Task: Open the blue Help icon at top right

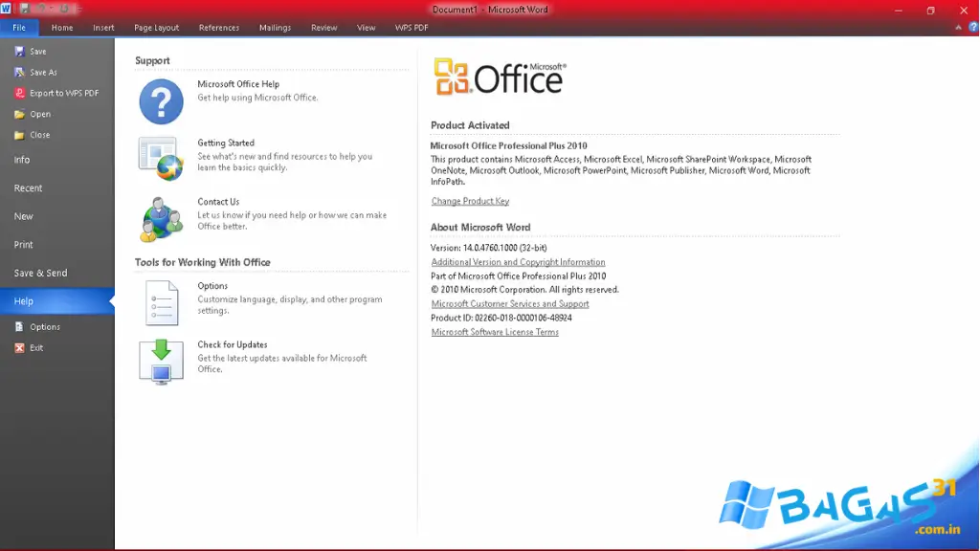Action: (972, 27)
